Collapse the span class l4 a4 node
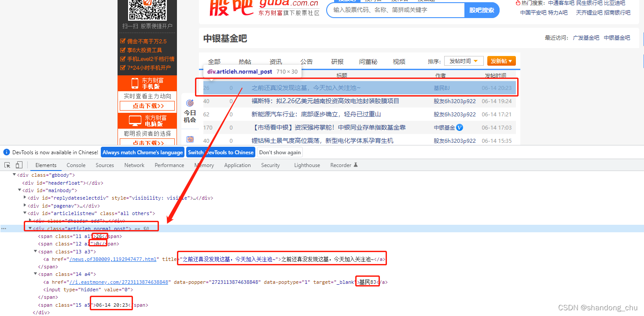644x316 pixels. pyautogui.click(x=36, y=274)
